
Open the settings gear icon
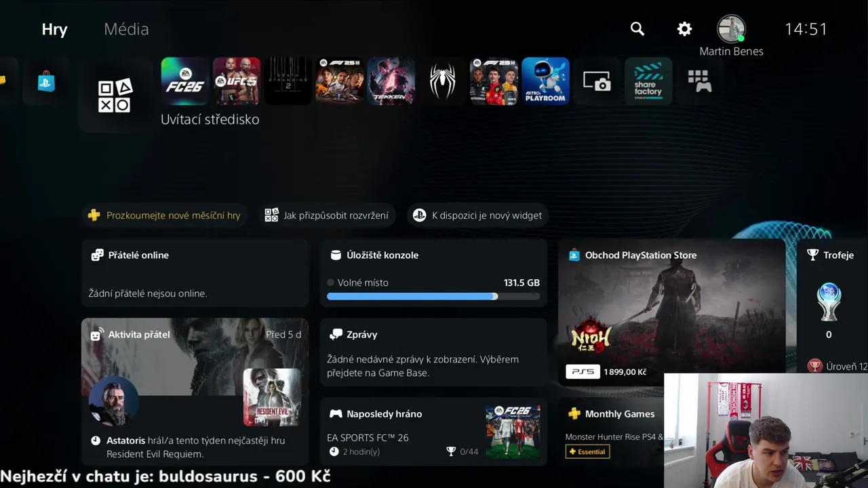pyautogui.click(x=685, y=28)
